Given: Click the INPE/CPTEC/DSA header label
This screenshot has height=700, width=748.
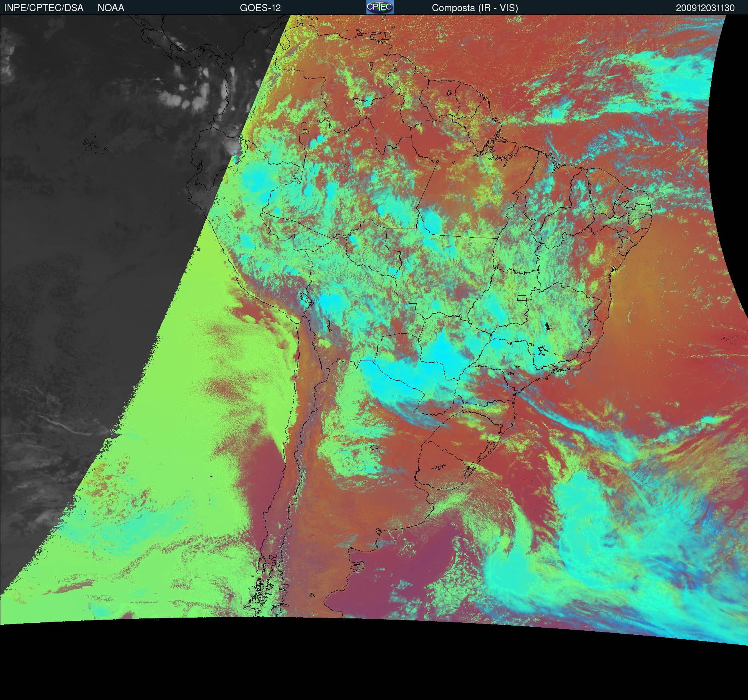Looking at the screenshot, I should tap(44, 8).
